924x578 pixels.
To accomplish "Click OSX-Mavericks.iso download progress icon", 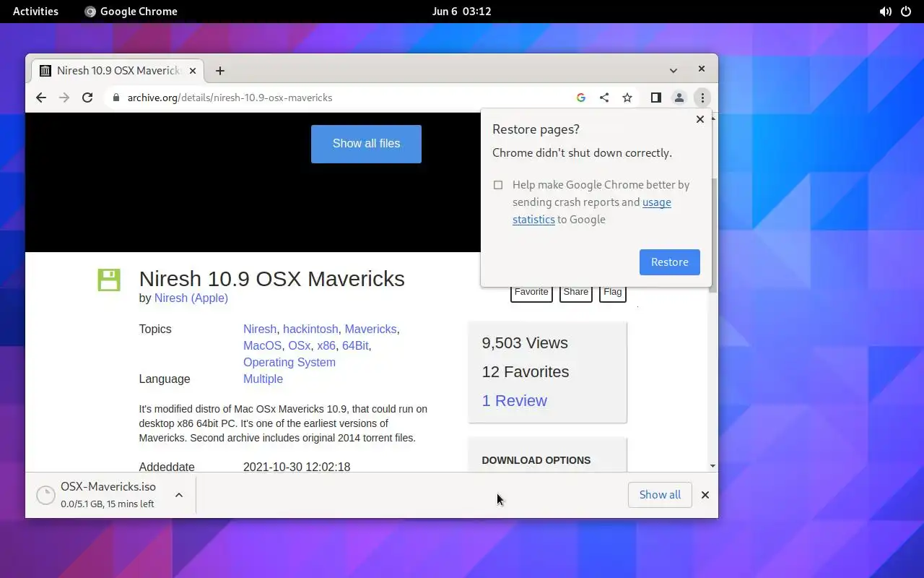I will [x=45, y=495].
